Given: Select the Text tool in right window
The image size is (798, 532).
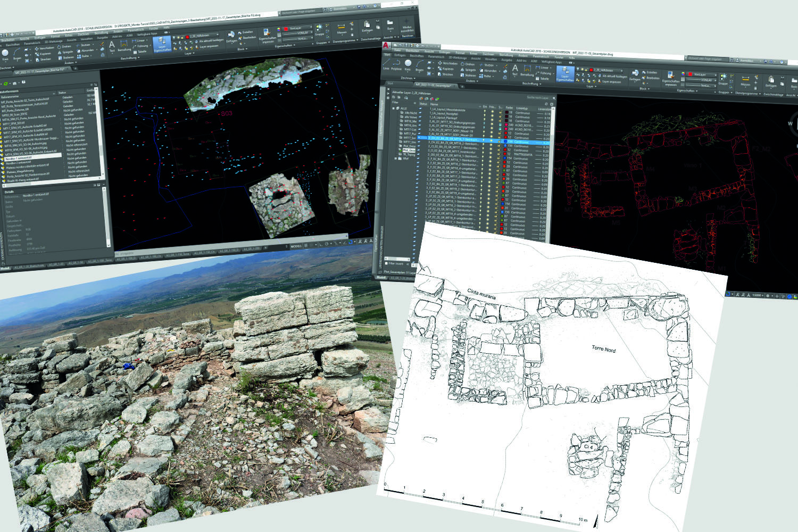Looking at the screenshot, I should pos(515,71).
